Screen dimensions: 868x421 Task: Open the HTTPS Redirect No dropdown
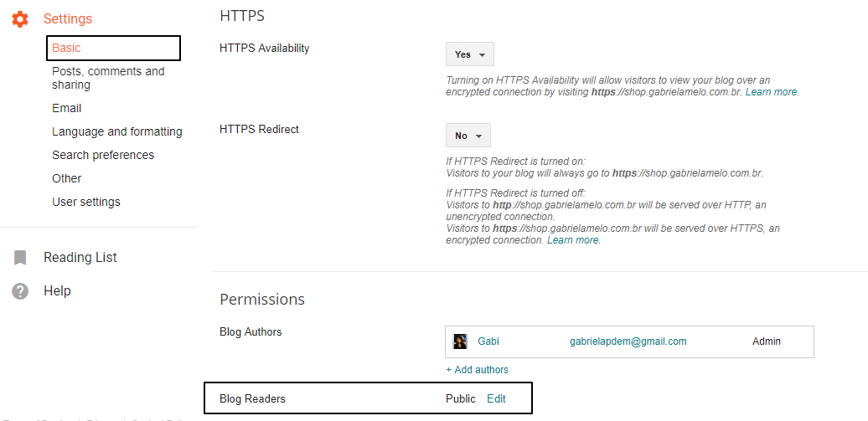pyautogui.click(x=468, y=136)
